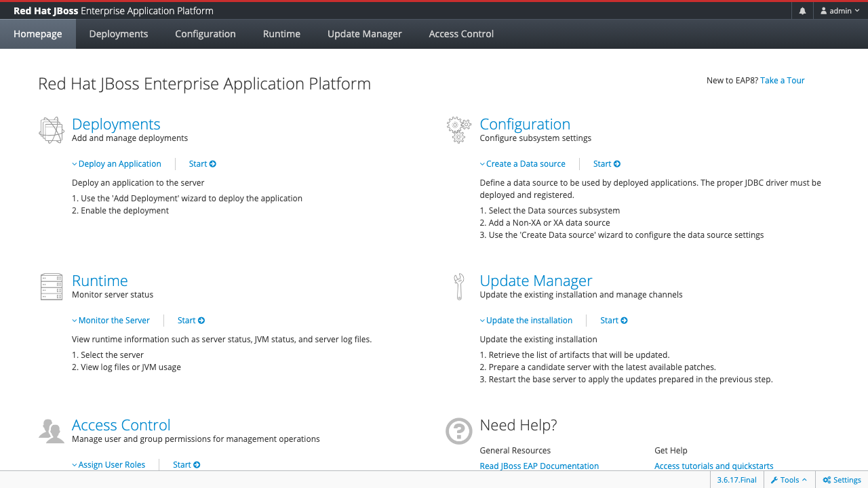The image size is (868, 488).
Task: Click the 'Get Help' label
Action: pyautogui.click(x=671, y=451)
